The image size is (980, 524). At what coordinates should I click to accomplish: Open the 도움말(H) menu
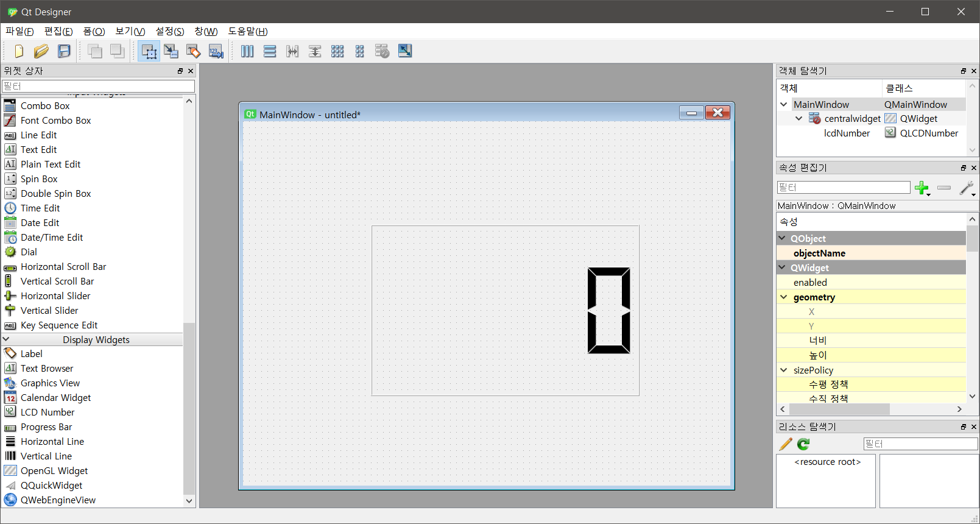click(248, 31)
